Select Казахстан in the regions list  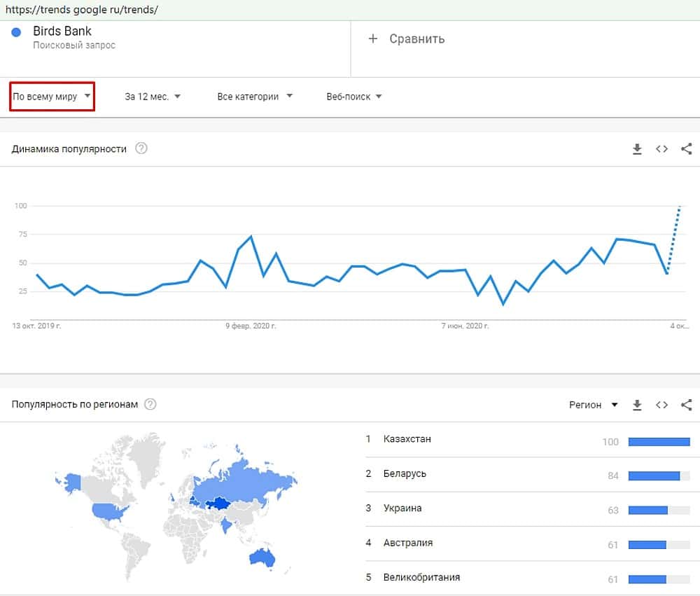407,439
